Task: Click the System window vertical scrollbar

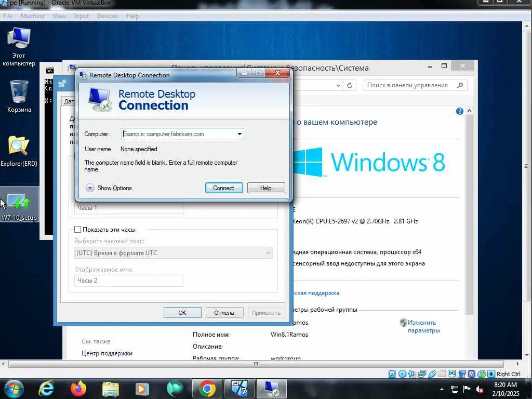Action: 469,214
